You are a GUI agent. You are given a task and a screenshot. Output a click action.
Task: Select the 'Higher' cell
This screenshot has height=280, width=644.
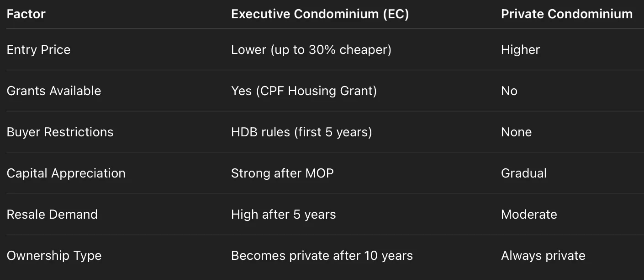point(520,49)
